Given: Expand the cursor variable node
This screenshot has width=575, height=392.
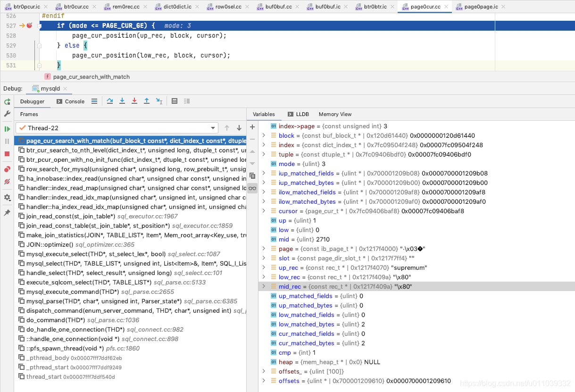Looking at the screenshot, I should pos(264,211).
